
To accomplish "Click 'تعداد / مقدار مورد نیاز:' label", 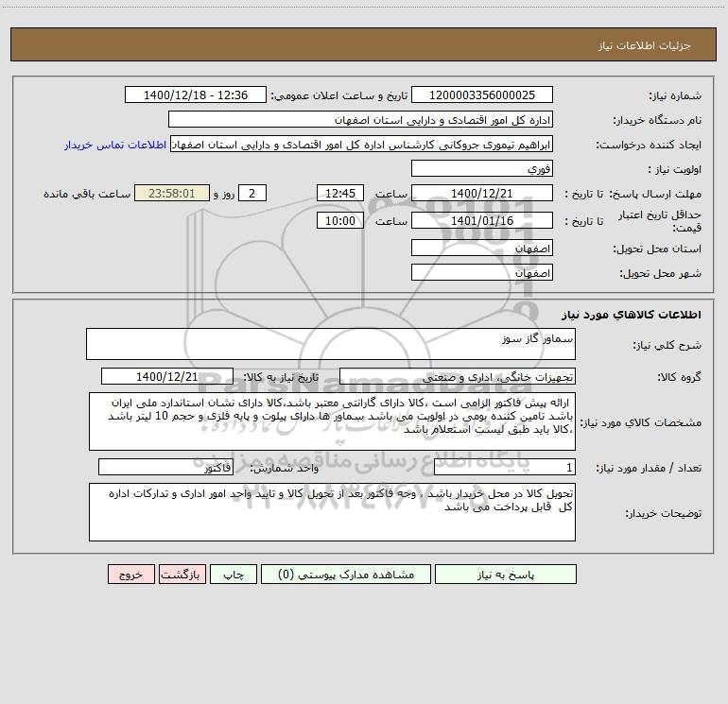I will tap(649, 469).
